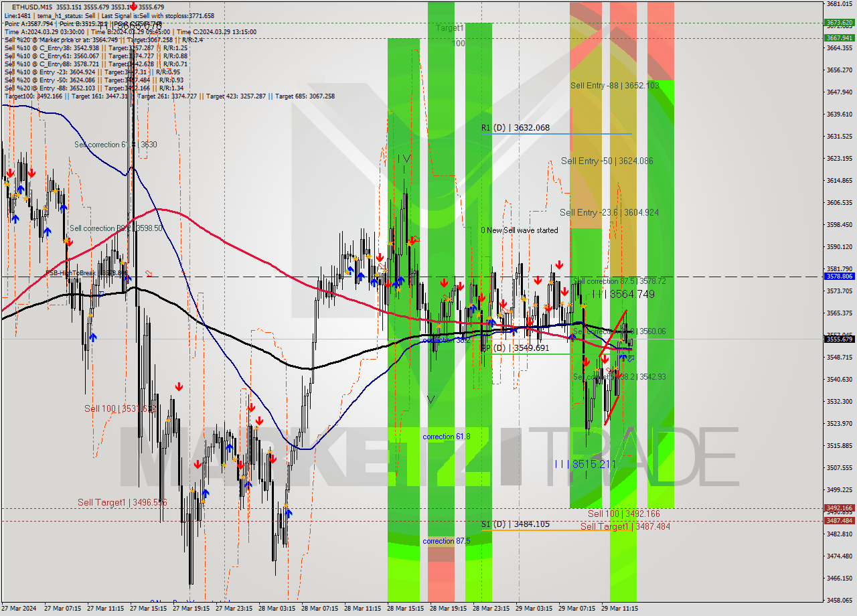This screenshot has height=616, width=857.
Task: Click the 'Sell correction 61.8 | 3630' label
Action: coord(116,145)
